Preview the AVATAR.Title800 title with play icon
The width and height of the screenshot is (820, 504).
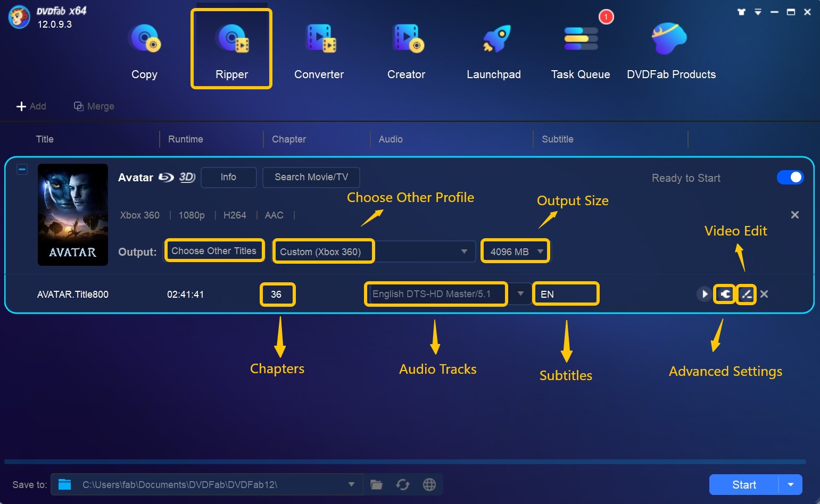click(x=704, y=294)
